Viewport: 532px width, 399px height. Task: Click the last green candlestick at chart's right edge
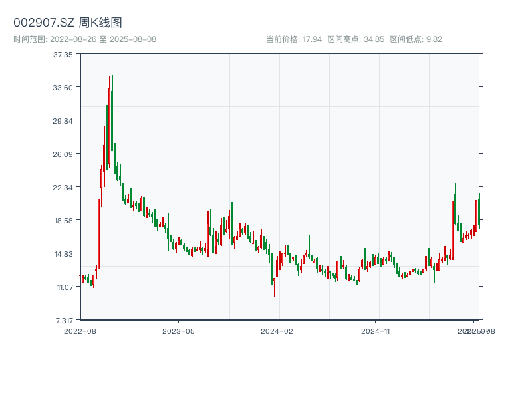[479, 210]
